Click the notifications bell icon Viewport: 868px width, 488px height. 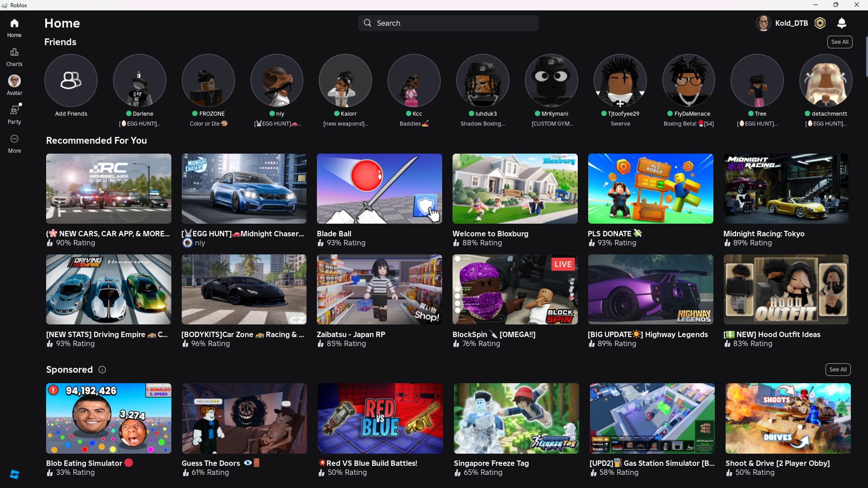tap(841, 23)
